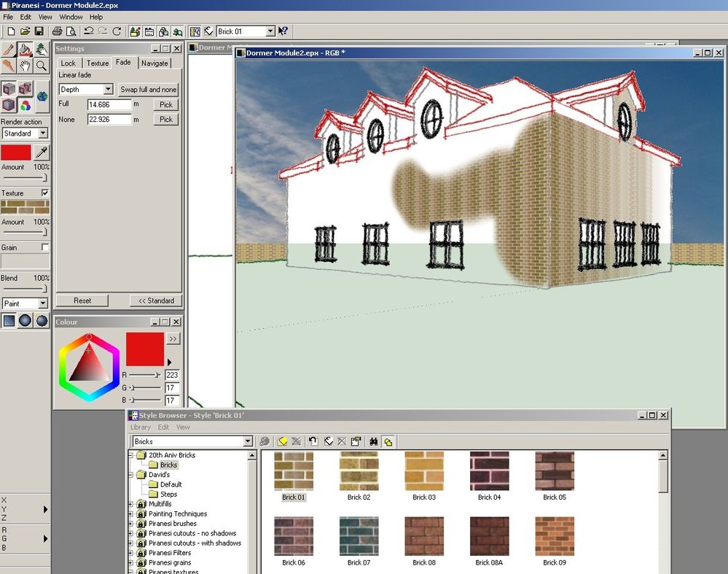
Task: Select the pencil brush tool
Action: [x=8, y=50]
